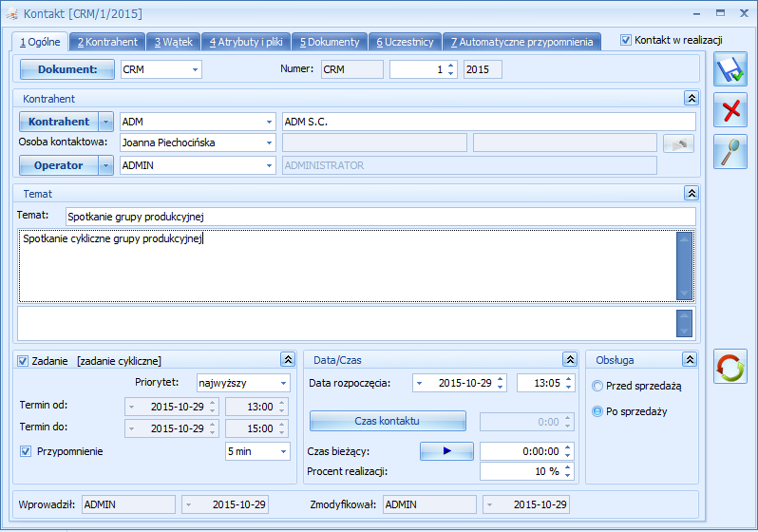Open the 4 Atrybuty i pliki tab
758x532 pixels.
coord(246,42)
